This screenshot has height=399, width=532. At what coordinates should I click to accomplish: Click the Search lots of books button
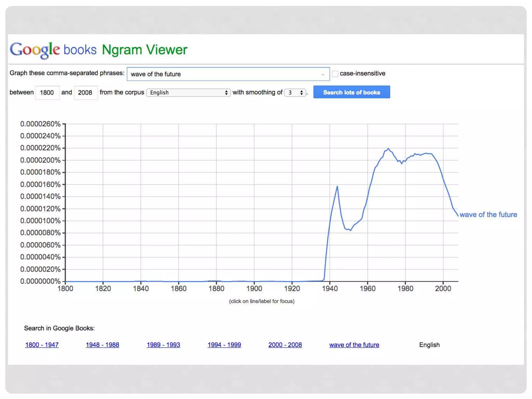point(351,92)
